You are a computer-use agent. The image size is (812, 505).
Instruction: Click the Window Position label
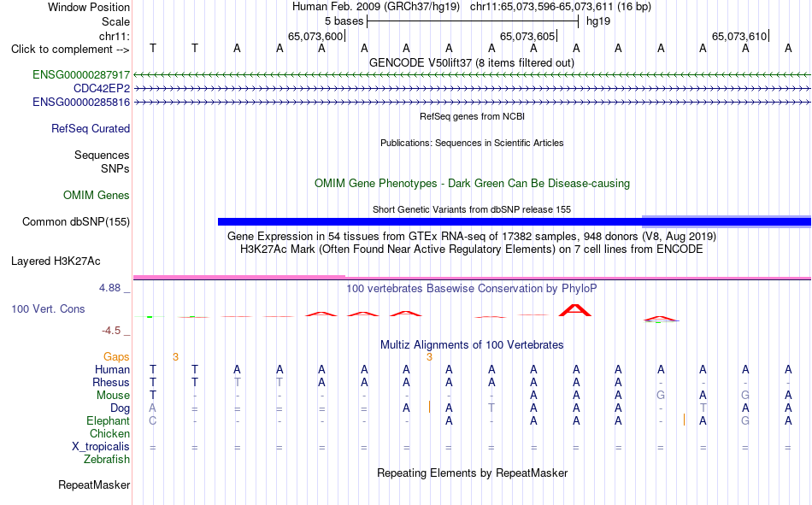point(89,7)
